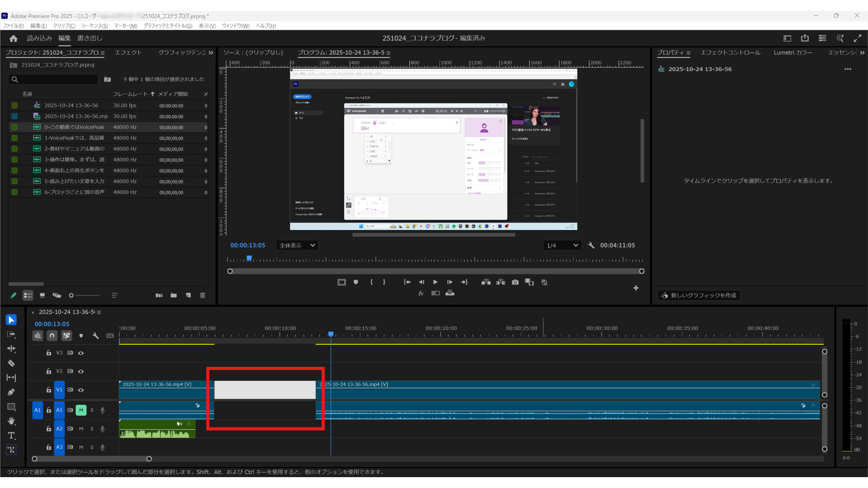Screen dimensions: 868x488
Task: Toggle solo on track A2
Action: (x=92, y=429)
